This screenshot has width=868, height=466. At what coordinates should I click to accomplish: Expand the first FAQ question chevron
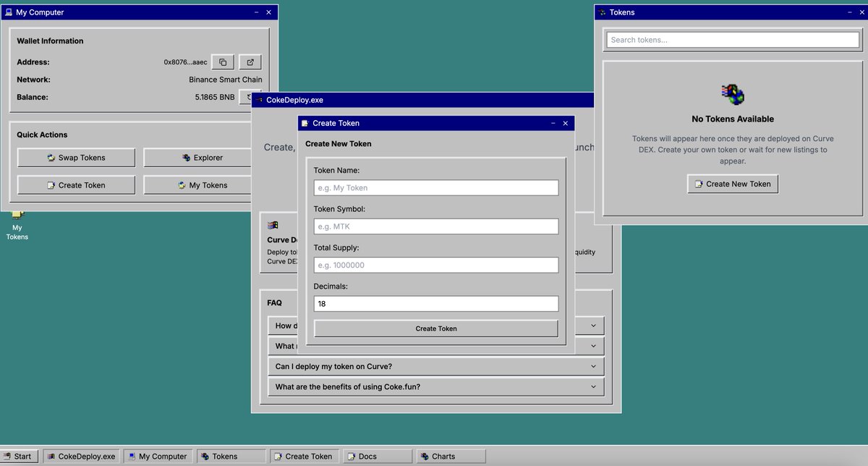tap(594, 326)
